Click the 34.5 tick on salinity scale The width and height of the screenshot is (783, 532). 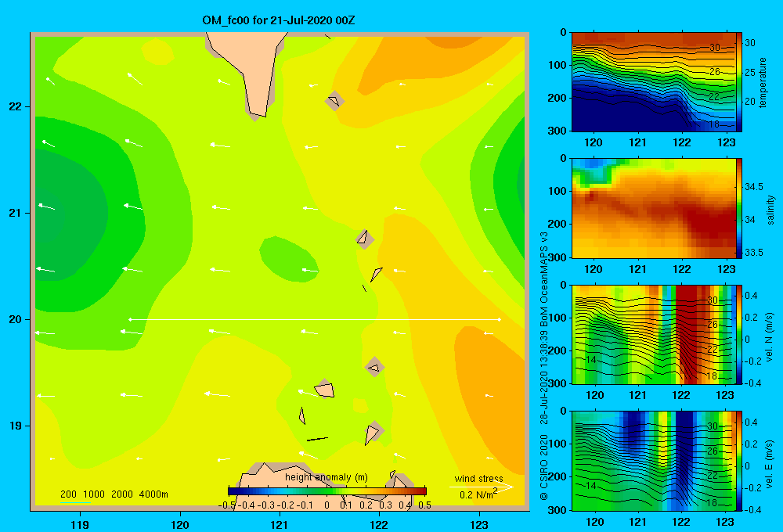tap(753, 187)
